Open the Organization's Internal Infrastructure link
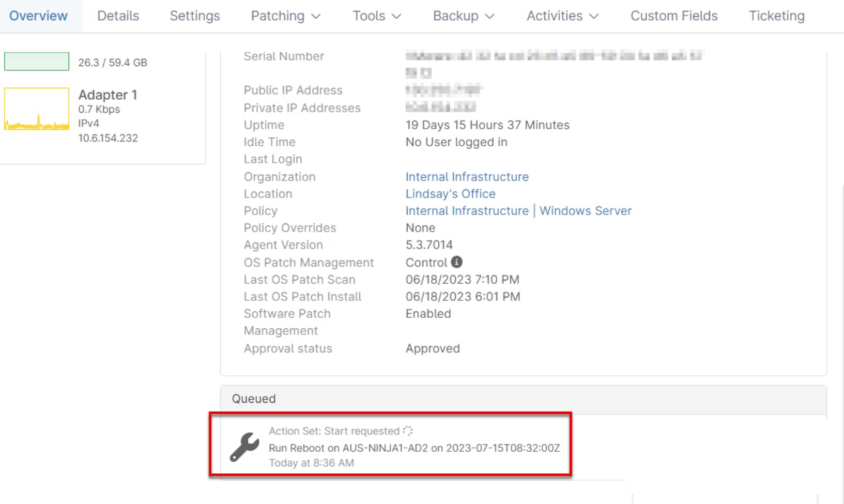Image resolution: width=844 pixels, height=504 pixels. (x=467, y=177)
